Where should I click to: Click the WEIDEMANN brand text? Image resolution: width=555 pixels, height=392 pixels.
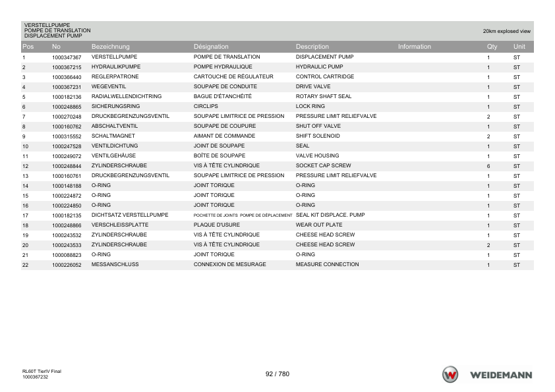501,375
